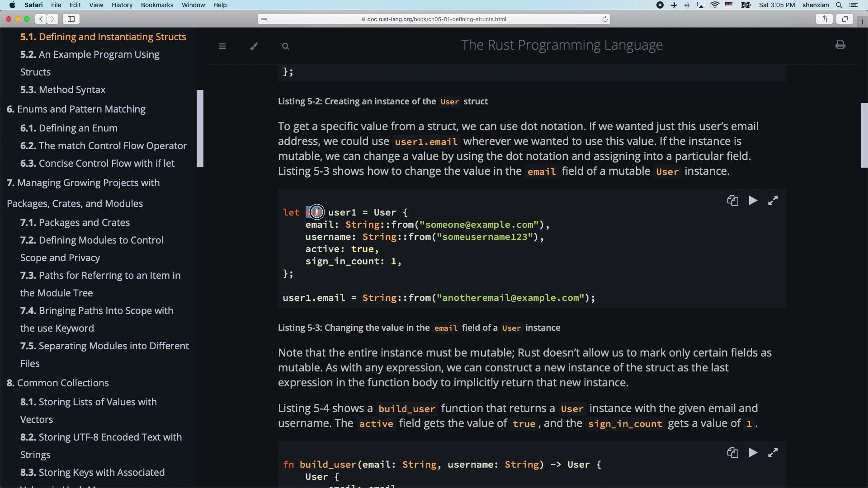This screenshot has width=868, height=488.
Task: Go to chapter 5.3 Method Syntax
Action: pos(63,89)
